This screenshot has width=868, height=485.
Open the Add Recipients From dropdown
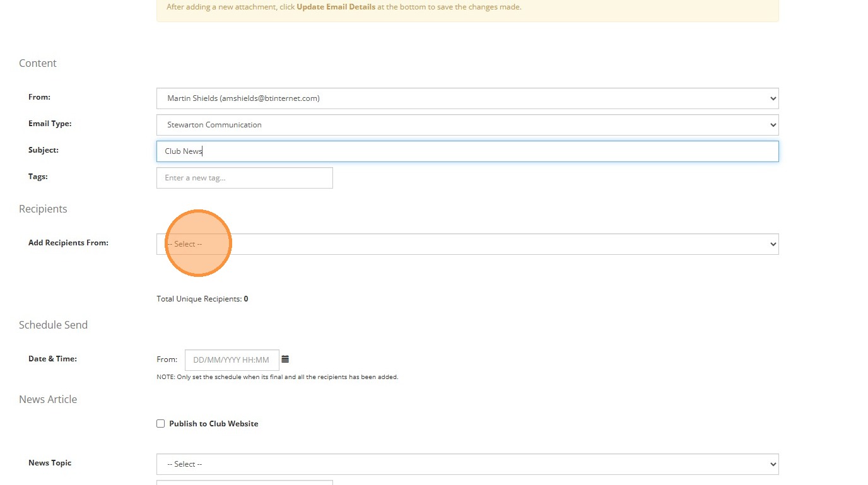pos(467,244)
